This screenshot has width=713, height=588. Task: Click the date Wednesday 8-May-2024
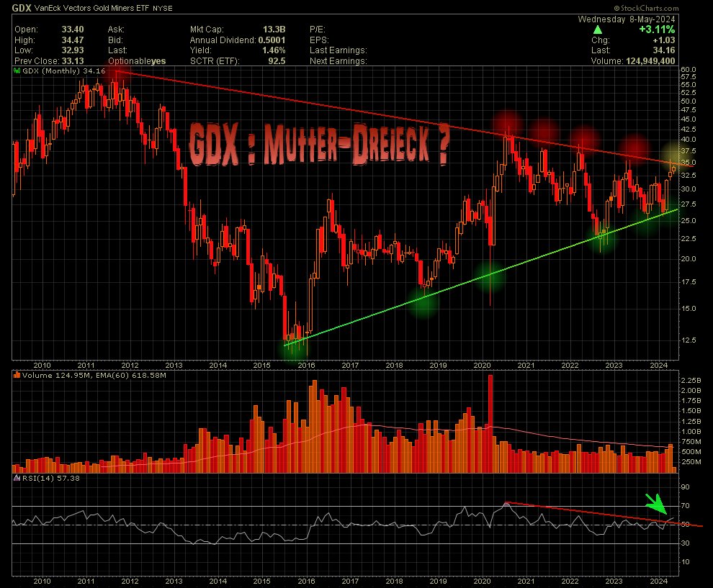pos(626,19)
